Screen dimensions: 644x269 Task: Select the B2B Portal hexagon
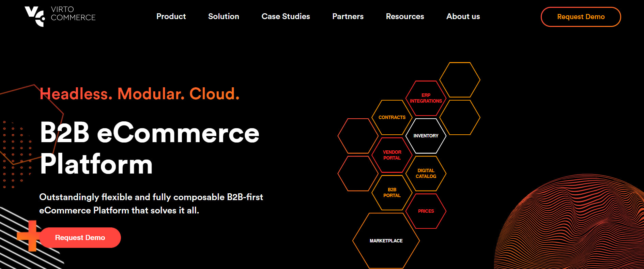click(392, 192)
